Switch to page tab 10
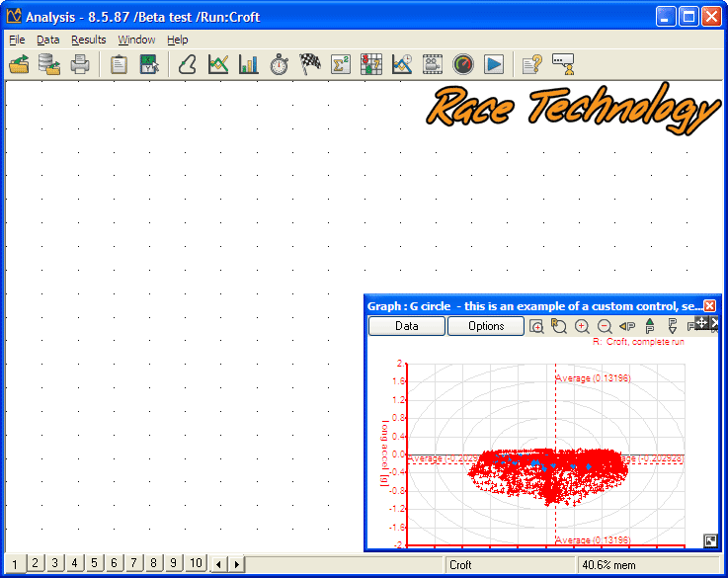The height and width of the screenshot is (578, 728). click(196, 563)
